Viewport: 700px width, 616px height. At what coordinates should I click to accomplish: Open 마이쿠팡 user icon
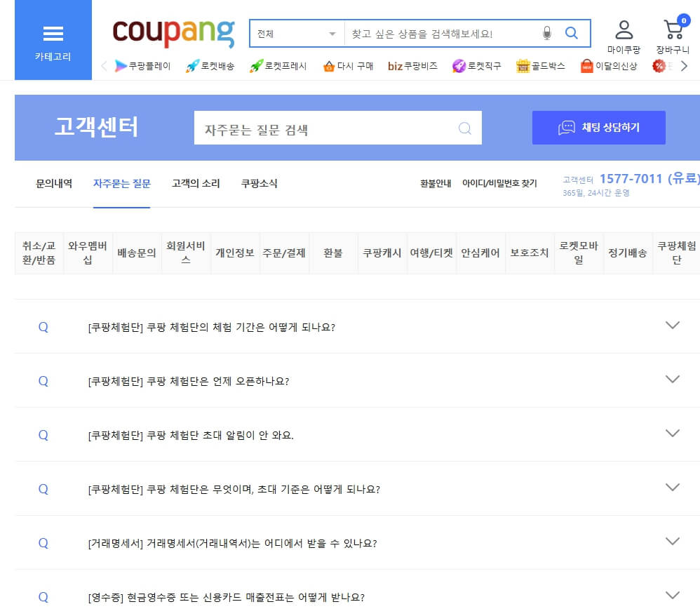pyautogui.click(x=624, y=37)
